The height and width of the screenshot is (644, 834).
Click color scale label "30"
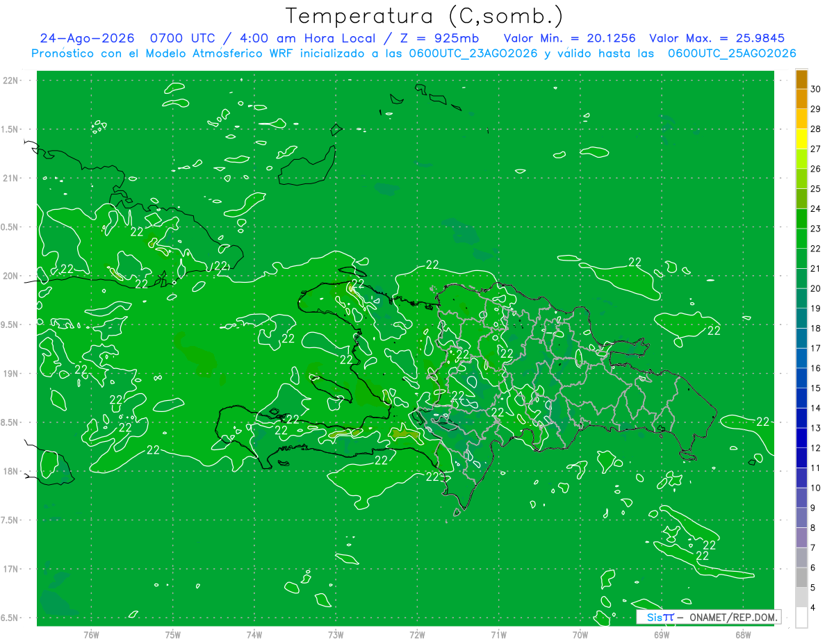[x=816, y=89]
